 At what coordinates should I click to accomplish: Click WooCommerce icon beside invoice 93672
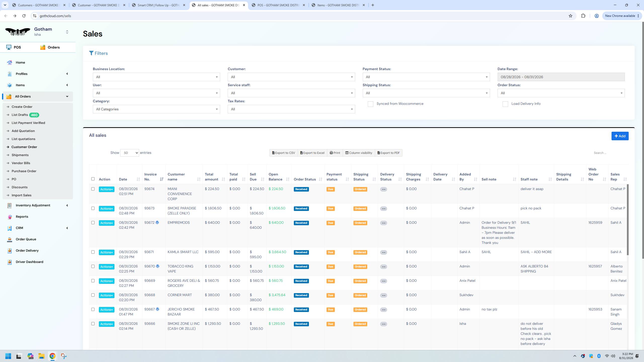point(157,222)
